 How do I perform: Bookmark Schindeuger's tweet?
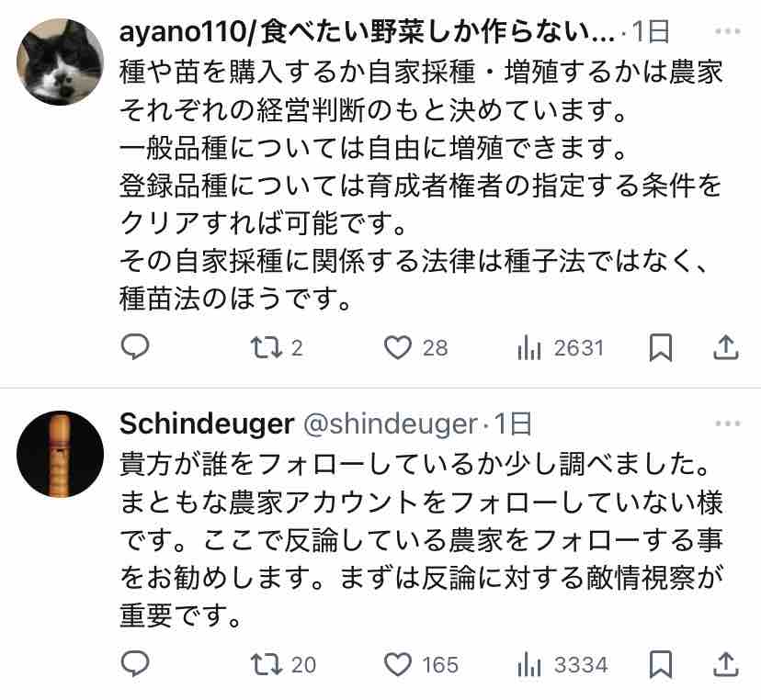[x=660, y=663]
